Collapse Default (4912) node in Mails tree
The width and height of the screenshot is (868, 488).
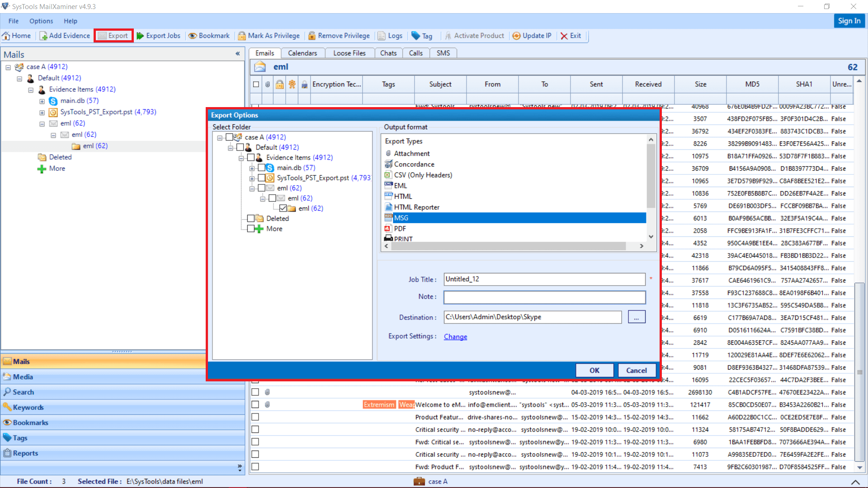19,78
